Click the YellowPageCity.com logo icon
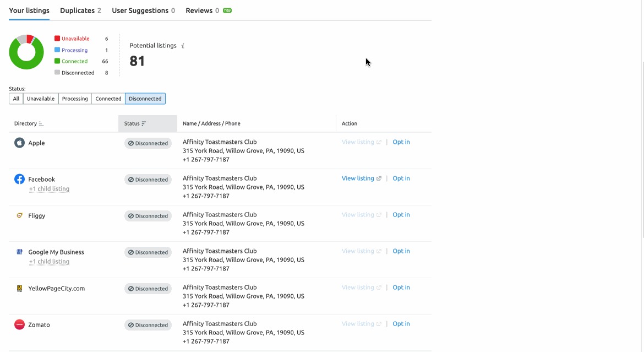Screen dimensions: 644x352 click(19, 288)
